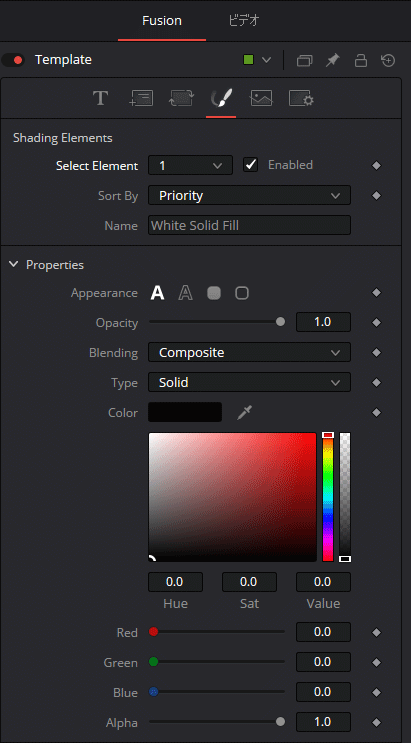The height and width of the screenshot is (743, 411).
Task: Open the Layout tab icon
Action: (x=141, y=99)
